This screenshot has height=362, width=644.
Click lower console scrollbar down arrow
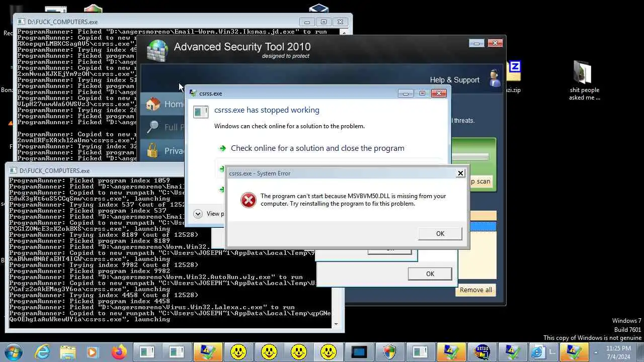pyautogui.click(x=336, y=324)
